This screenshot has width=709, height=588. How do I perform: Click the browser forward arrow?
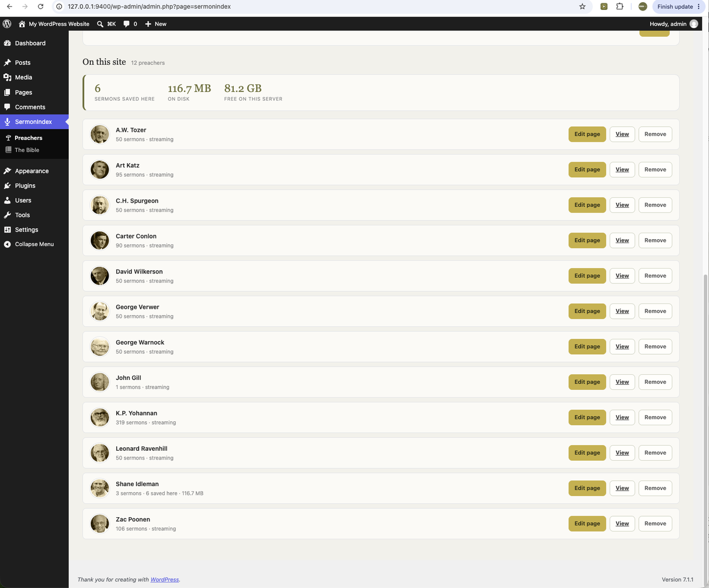pos(25,7)
